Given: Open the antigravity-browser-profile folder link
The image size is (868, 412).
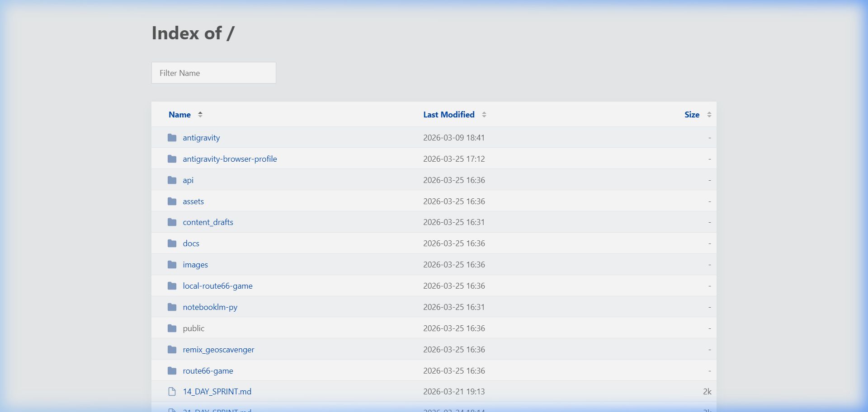Looking at the screenshot, I should point(230,159).
